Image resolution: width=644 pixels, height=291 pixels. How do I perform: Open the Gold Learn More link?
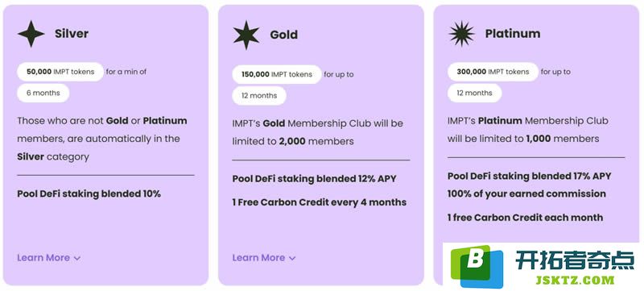click(258, 258)
